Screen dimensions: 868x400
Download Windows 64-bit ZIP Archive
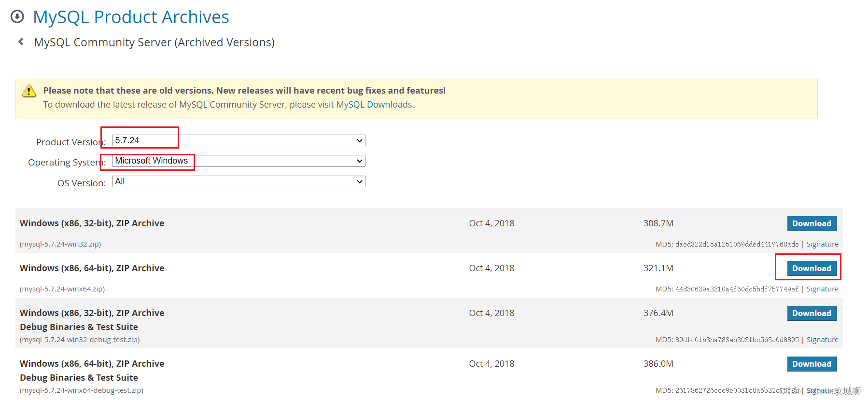pos(812,268)
